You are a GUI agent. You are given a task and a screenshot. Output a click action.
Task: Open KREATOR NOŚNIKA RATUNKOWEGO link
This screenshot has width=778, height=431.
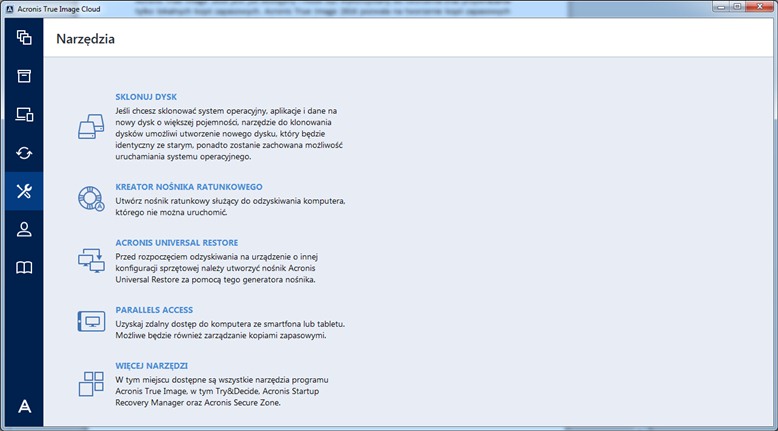pos(189,187)
